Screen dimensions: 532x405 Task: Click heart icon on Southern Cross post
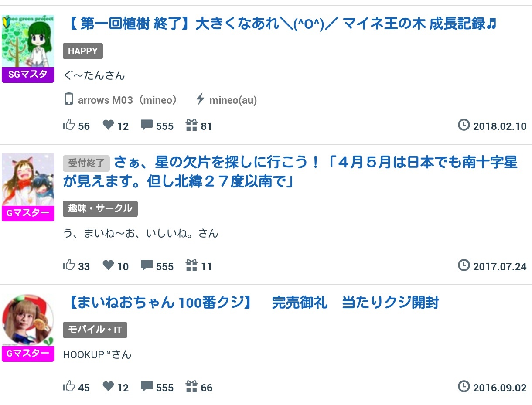point(108,265)
